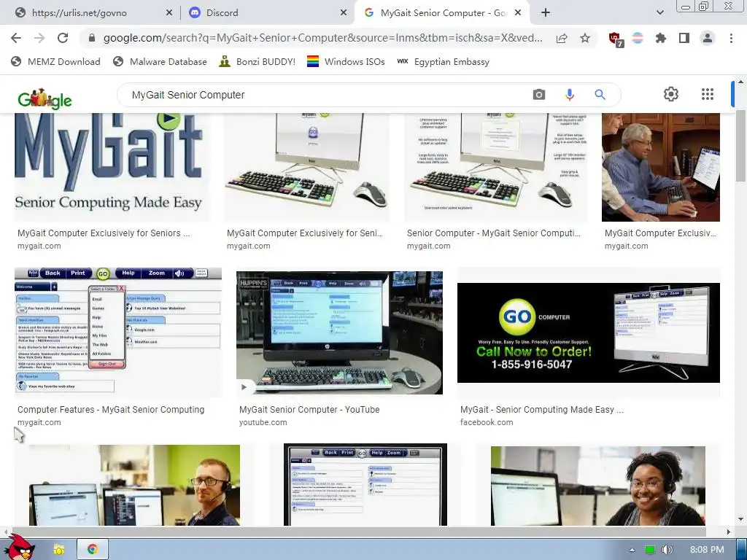Screen dimensions: 747x560
Task: Click the youtube.com source text
Action: [x=263, y=422]
